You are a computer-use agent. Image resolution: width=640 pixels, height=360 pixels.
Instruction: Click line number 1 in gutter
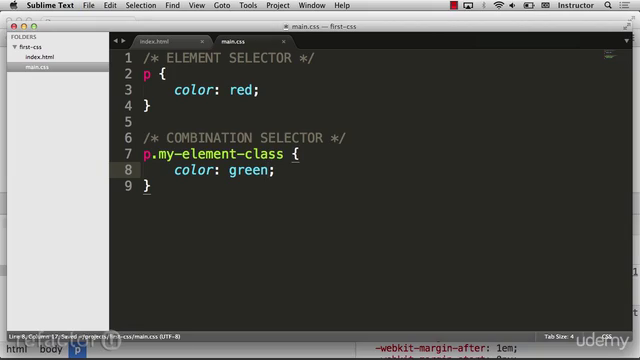128,58
